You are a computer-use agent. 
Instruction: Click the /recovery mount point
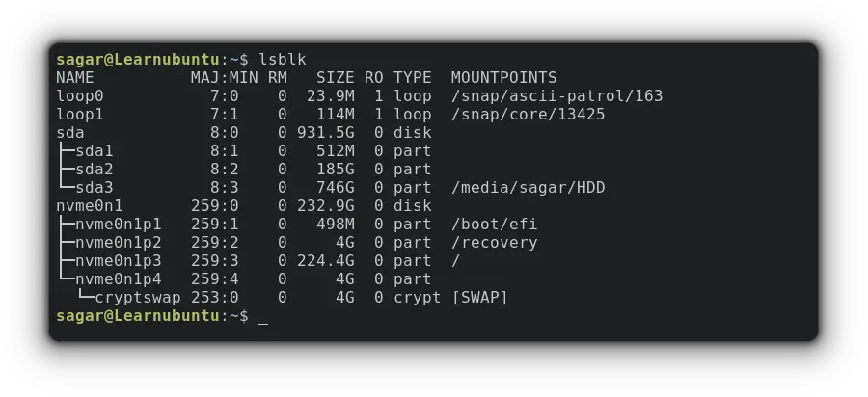click(495, 243)
